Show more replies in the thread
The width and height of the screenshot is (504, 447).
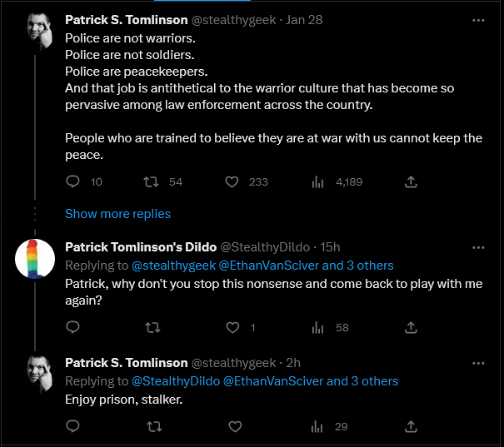[117, 214]
